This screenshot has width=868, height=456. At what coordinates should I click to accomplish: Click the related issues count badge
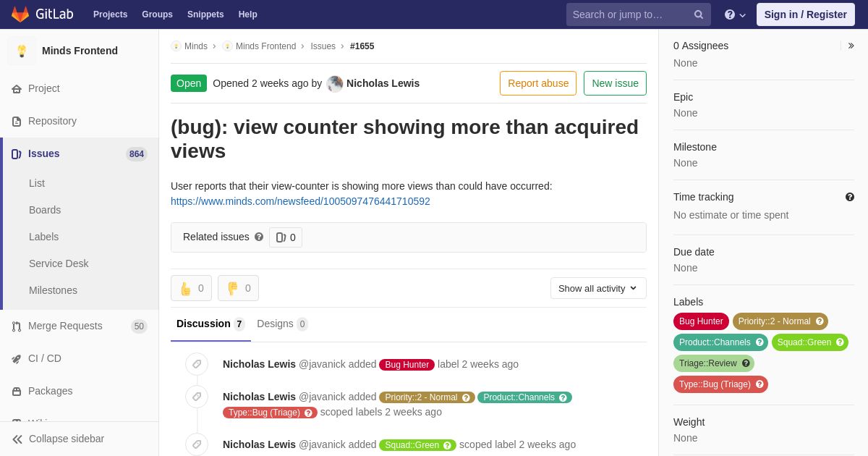point(286,237)
